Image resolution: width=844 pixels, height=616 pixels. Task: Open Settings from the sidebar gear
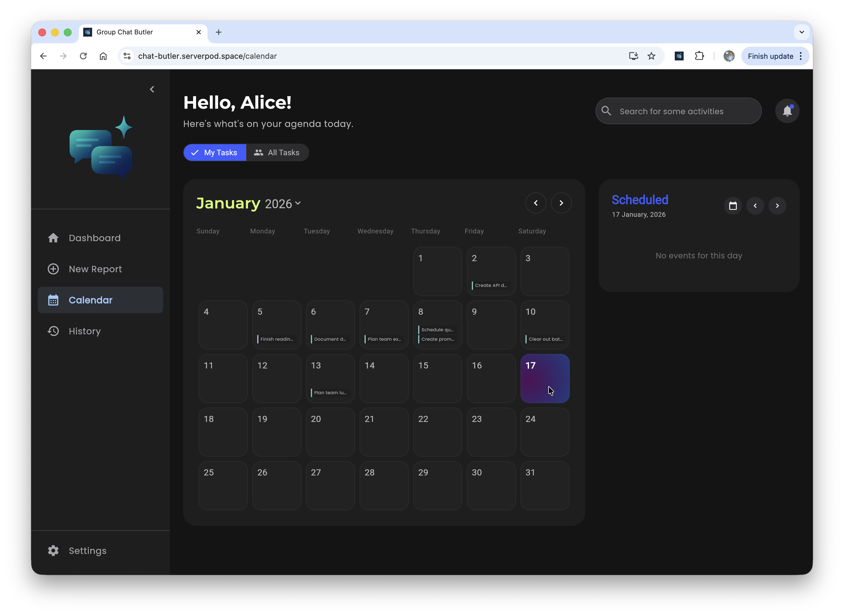tap(53, 550)
